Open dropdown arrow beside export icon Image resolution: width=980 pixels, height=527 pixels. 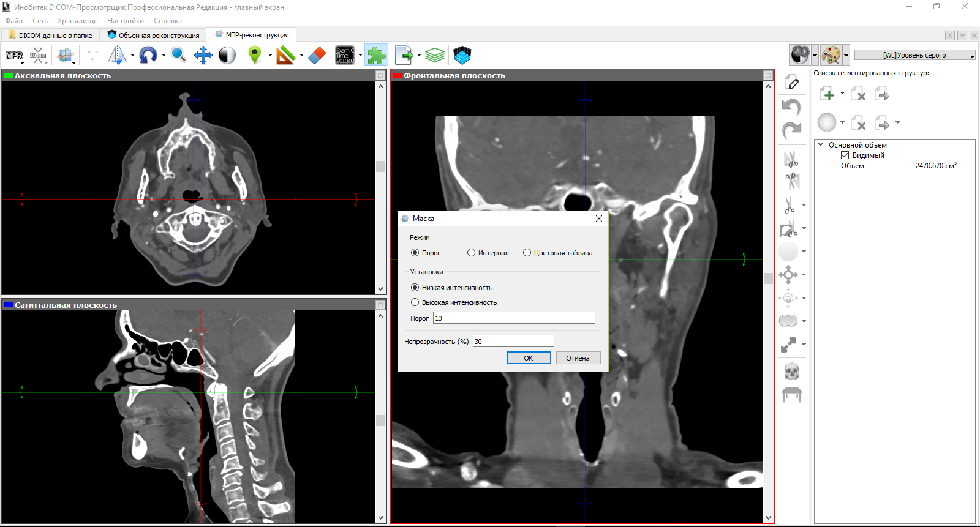[x=419, y=56]
